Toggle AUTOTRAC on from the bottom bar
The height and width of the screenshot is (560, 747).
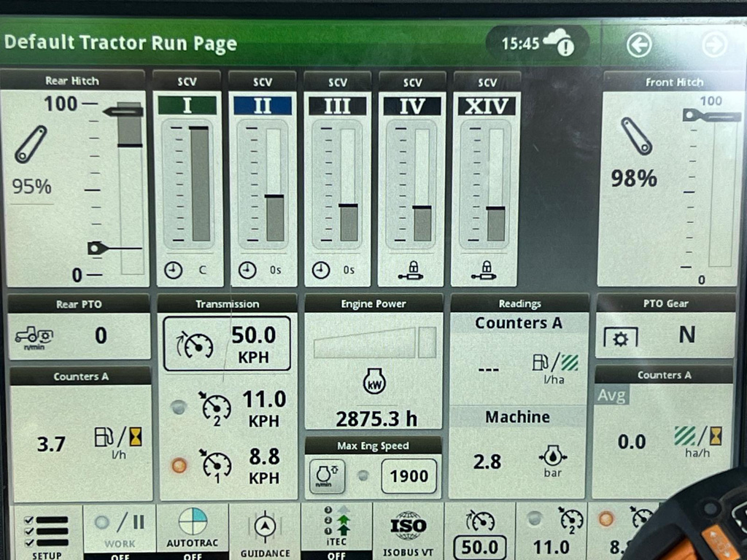[193, 532]
